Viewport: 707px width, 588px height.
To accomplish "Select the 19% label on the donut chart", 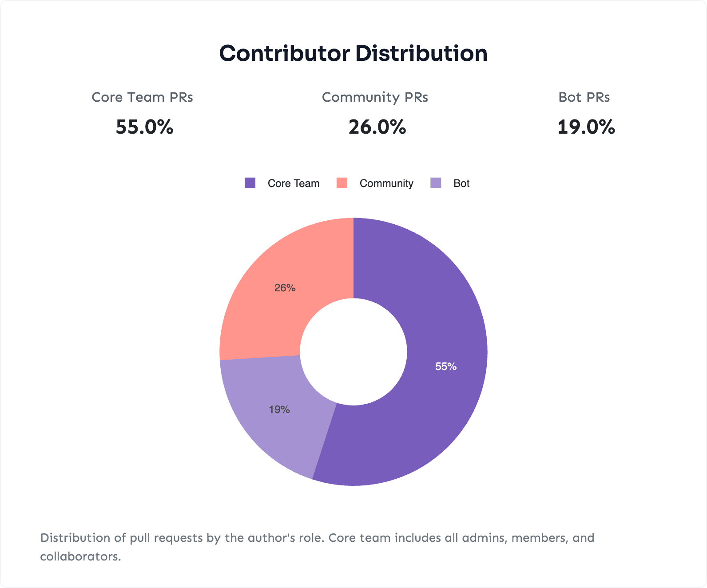I will 279,409.
